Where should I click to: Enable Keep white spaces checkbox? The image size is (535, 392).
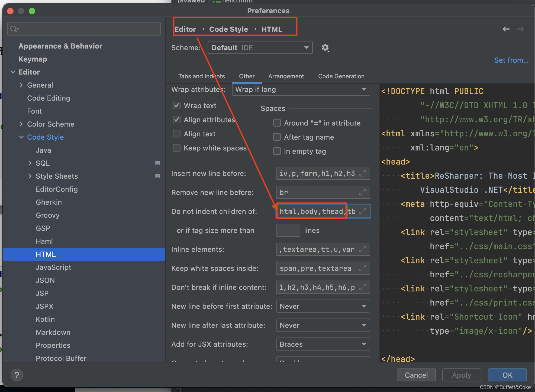177,148
